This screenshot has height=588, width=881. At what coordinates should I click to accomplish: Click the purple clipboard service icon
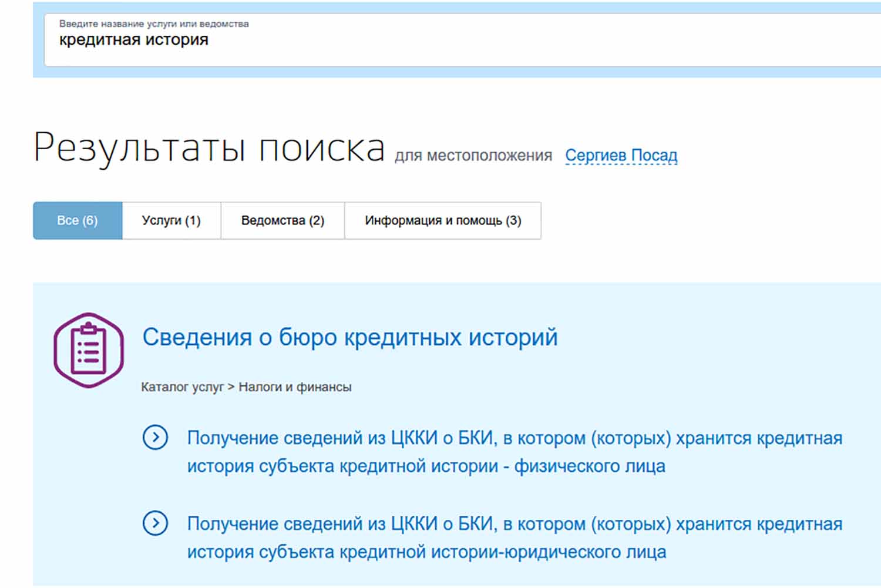point(89,350)
